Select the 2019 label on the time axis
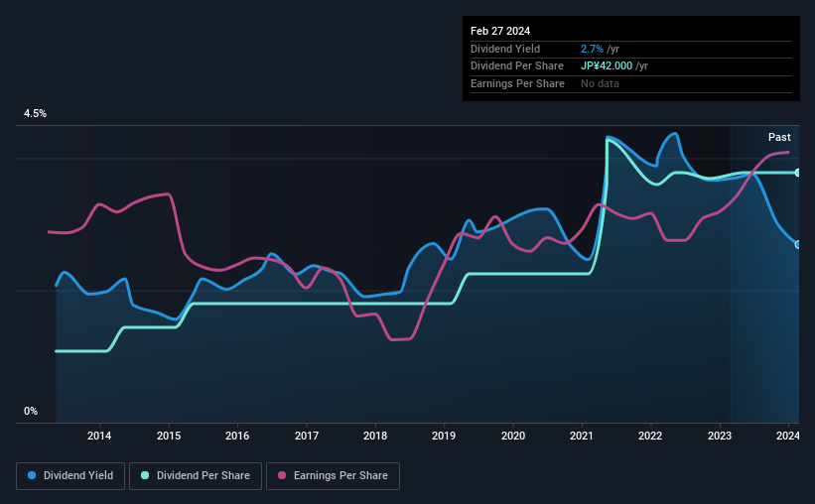This screenshot has height=504, width=815. click(x=444, y=436)
